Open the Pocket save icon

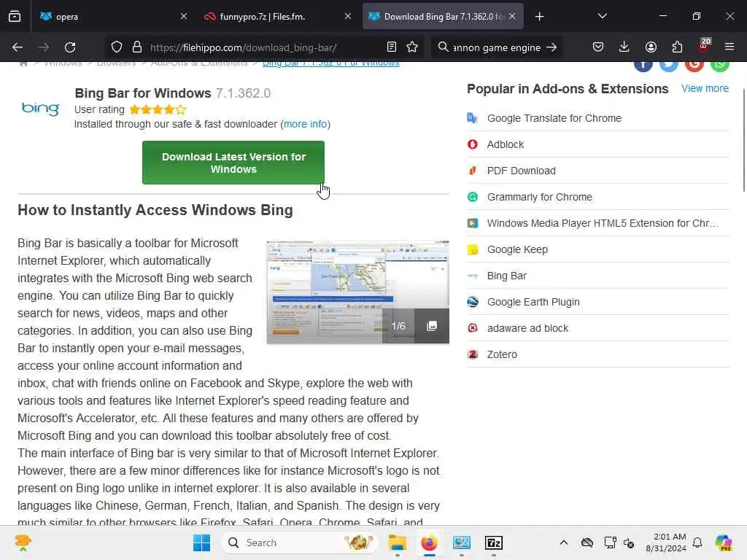598,47
